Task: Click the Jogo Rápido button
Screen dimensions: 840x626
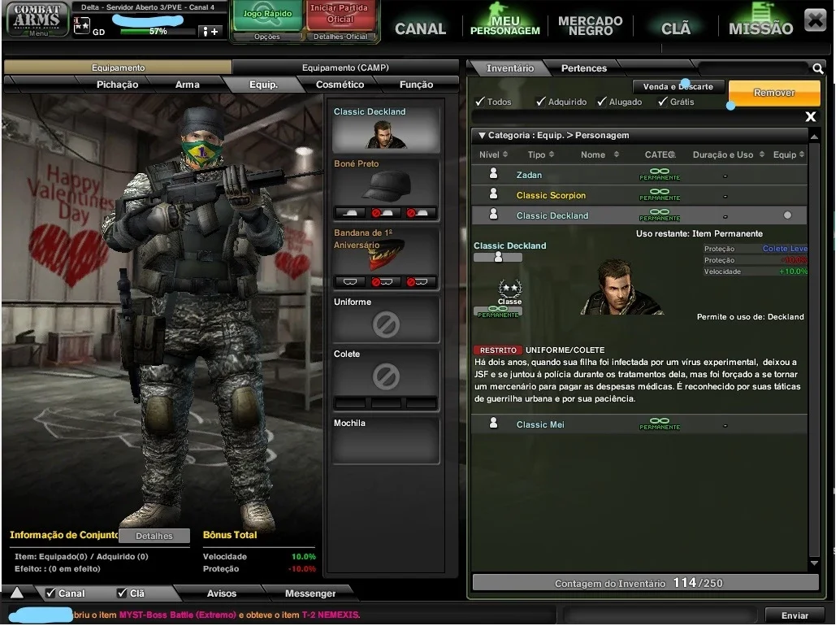Action: click(267, 15)
